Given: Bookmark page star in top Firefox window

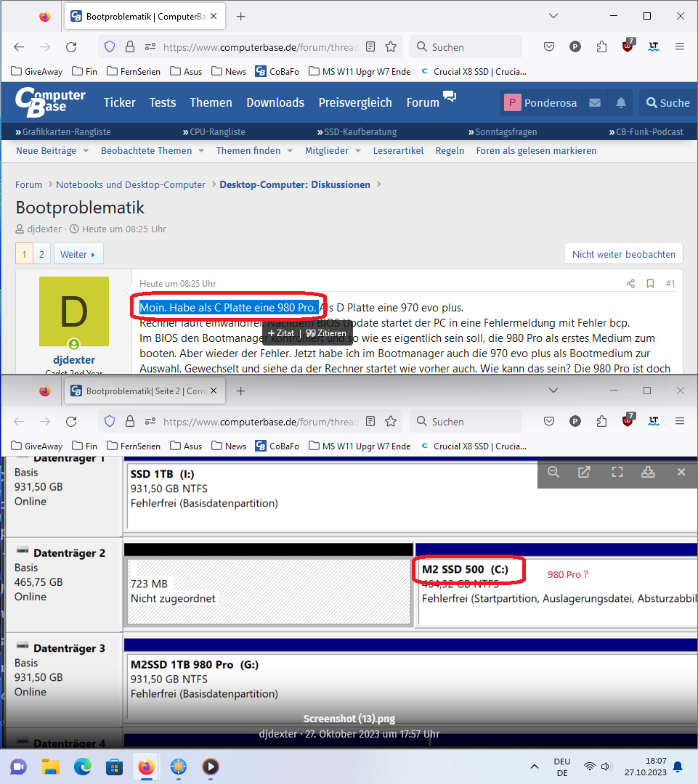Looking at the screenshot, I should click(x=391, y=47).
